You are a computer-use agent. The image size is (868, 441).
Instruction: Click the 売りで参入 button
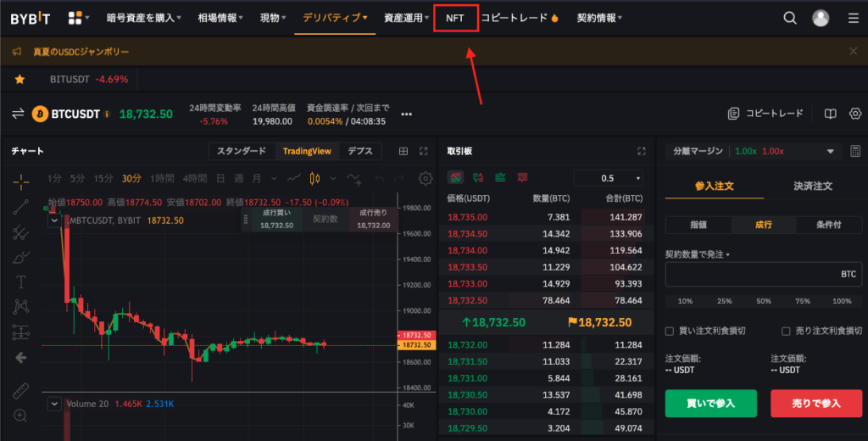816,404
